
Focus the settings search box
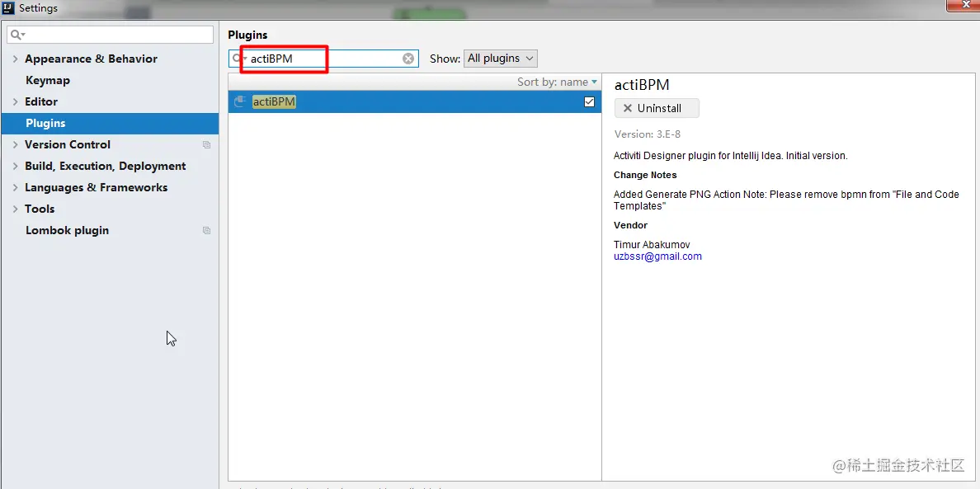[x=110, y=35]
